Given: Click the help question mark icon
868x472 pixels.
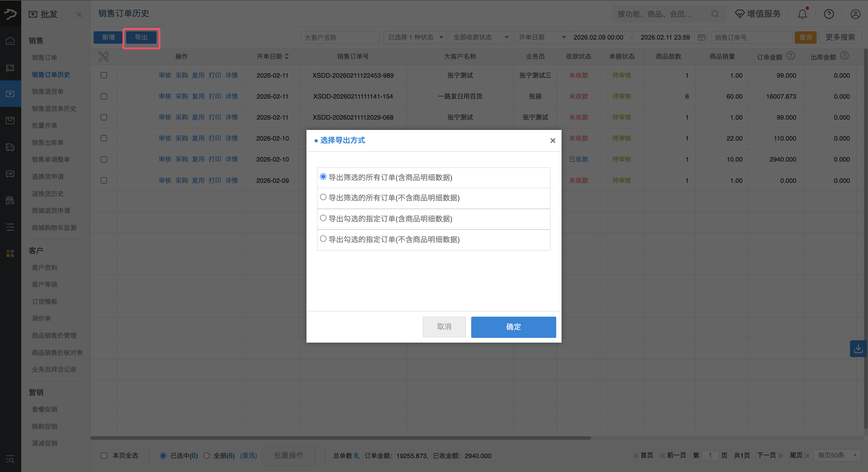Looking at the screenshot, I should pos(829,14).
